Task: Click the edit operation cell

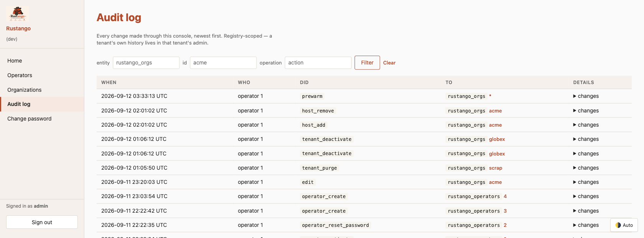Action: (308, 182)
